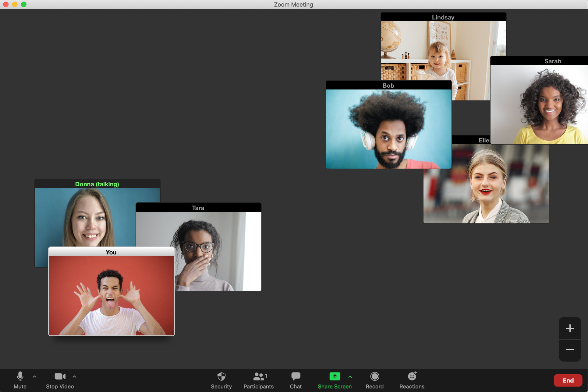
Task: Click Donna's talking participant tile
Action: [x=97, y=223]
